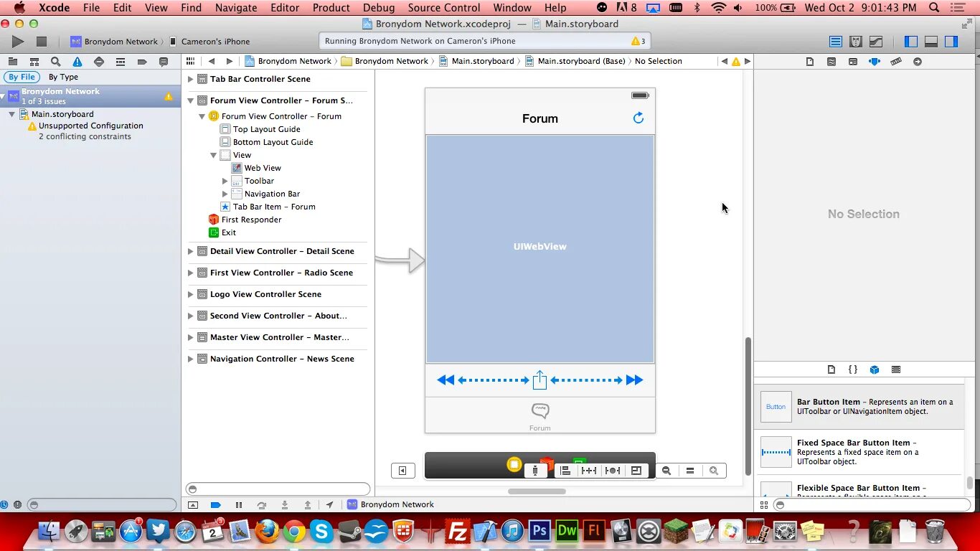Click the Align constraints button on canvas
Image resolution: width=980 pixels, height=551 pixels.
click(x=565, y=471)
